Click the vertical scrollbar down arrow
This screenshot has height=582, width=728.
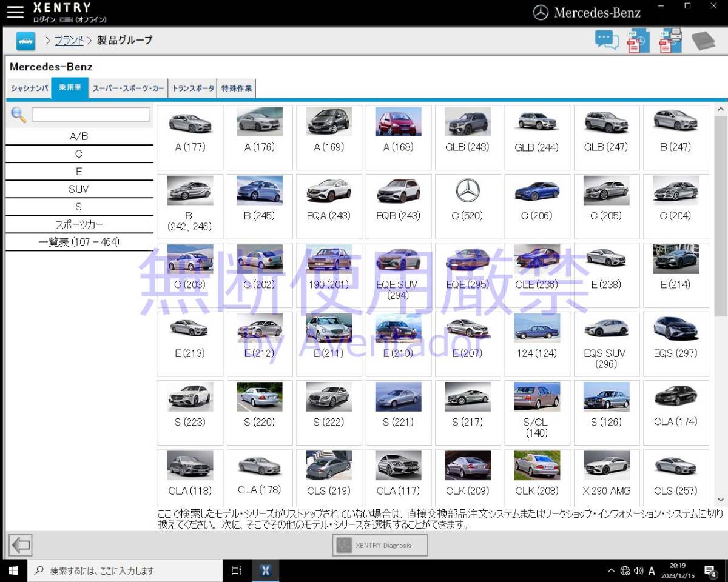720,500
